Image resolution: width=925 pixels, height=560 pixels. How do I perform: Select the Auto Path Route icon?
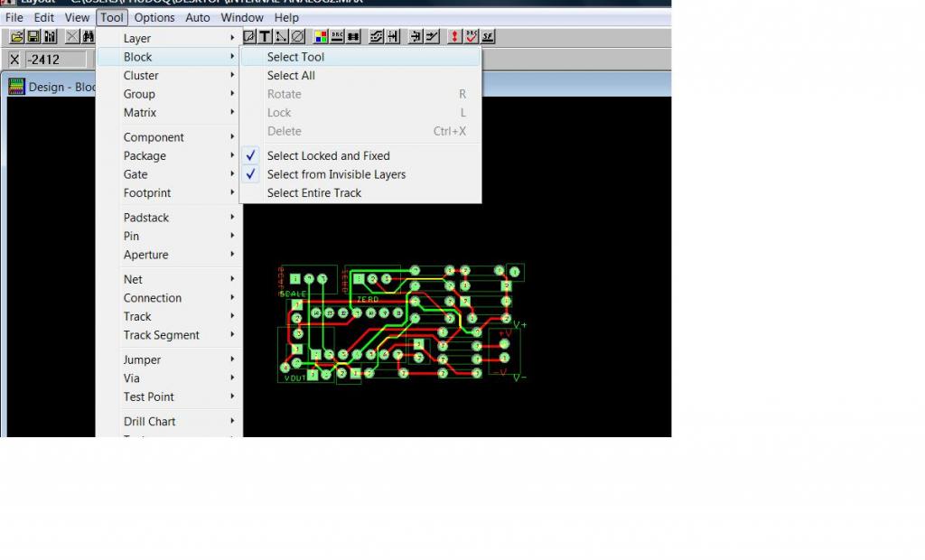(376, 37)
